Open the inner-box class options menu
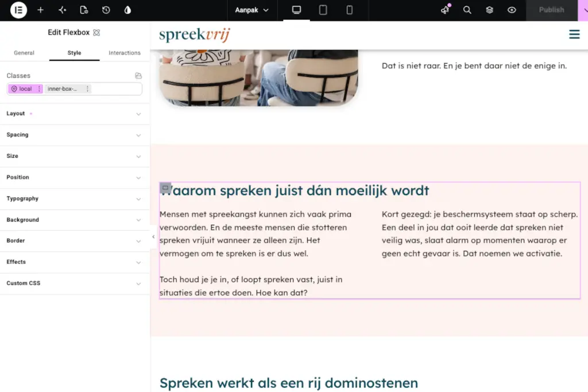This screenshot has width=588, height=392. [x=87, y=89]
